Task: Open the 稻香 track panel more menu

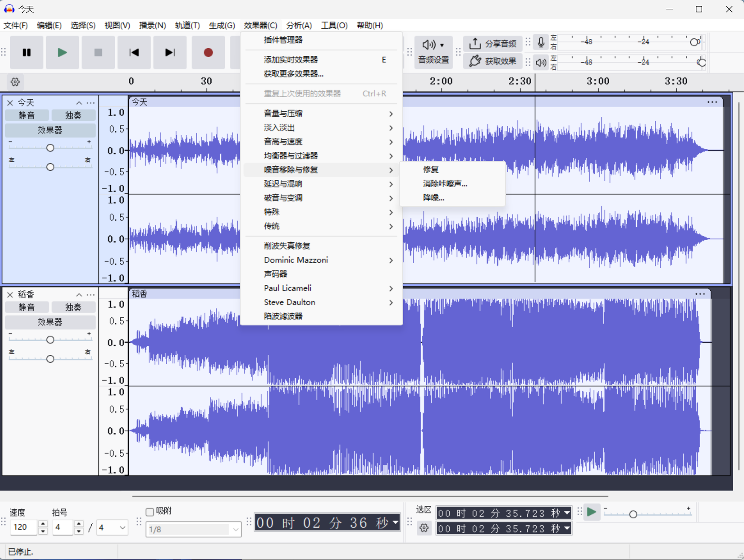Action: [91, 295]
